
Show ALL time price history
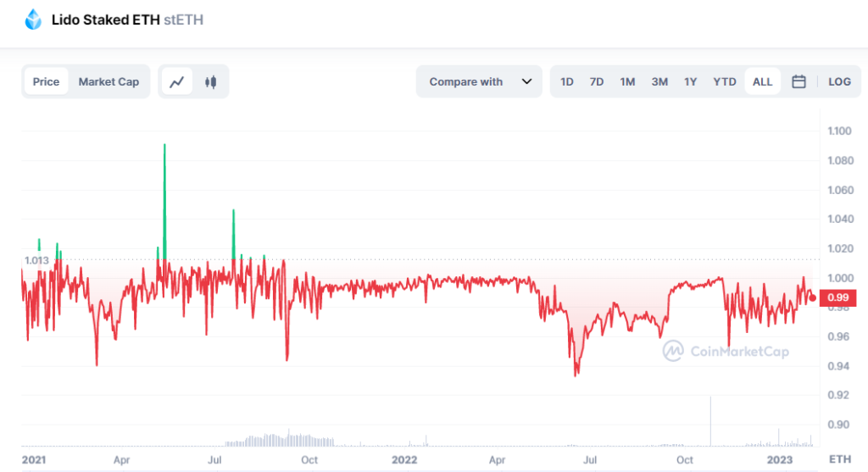[x=762, y=82]
